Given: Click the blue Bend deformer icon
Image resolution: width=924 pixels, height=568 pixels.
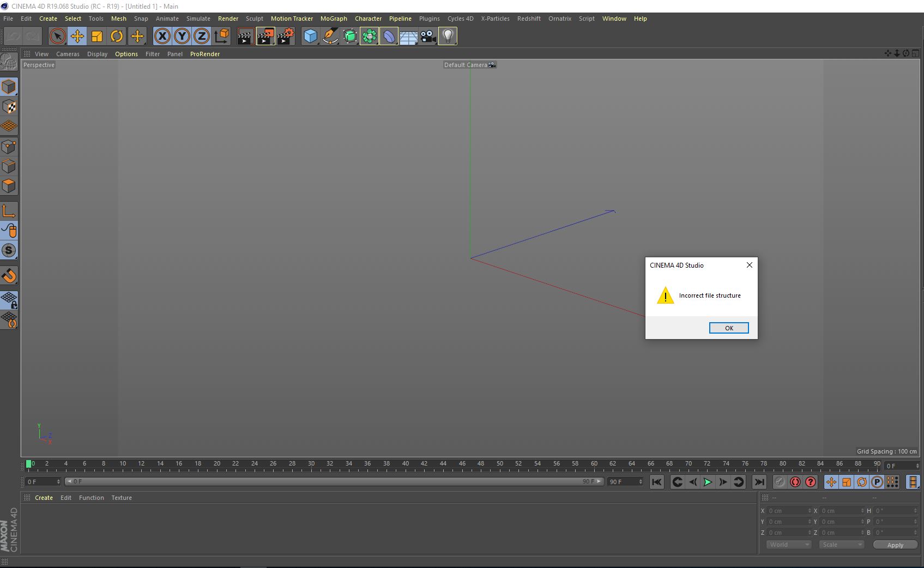Looking at the screenshot, I should tap(389, 37).
